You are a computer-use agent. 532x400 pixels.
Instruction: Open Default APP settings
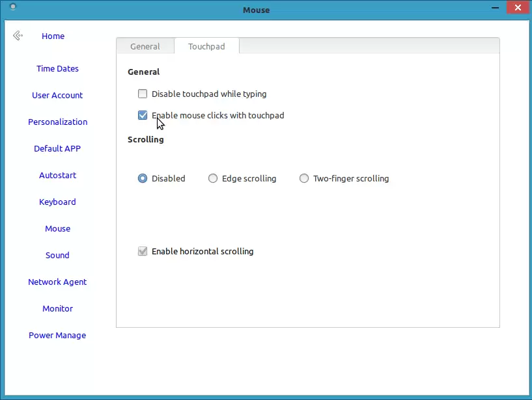(x=57, y=148)
